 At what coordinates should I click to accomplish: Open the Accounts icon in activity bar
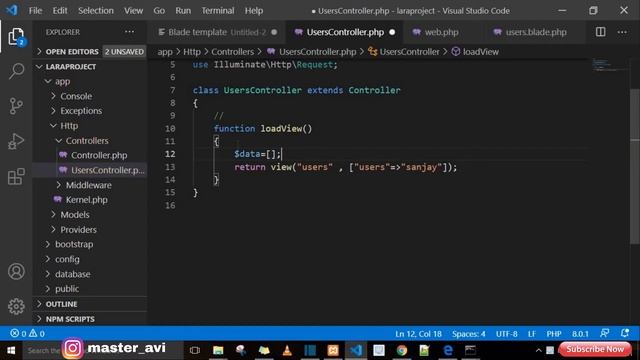[16, 271]
